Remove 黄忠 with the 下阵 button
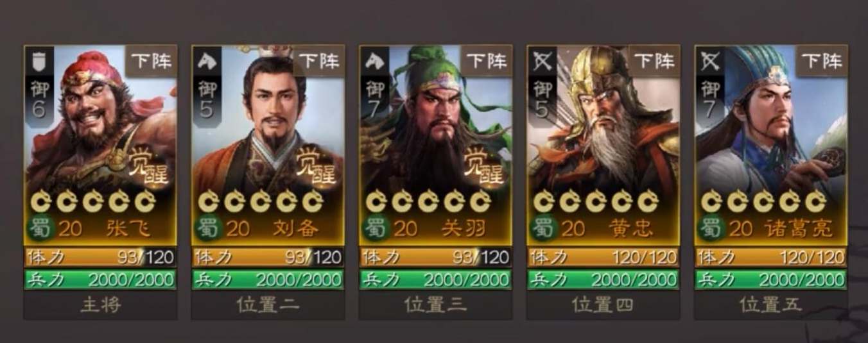Screen dimensions: 868x343 [654, 61]
